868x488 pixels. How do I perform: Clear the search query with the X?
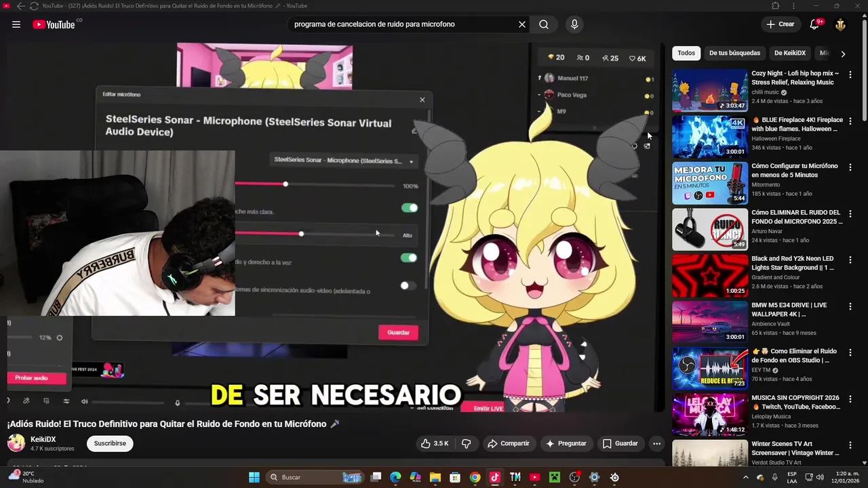(x=522, y=24)
